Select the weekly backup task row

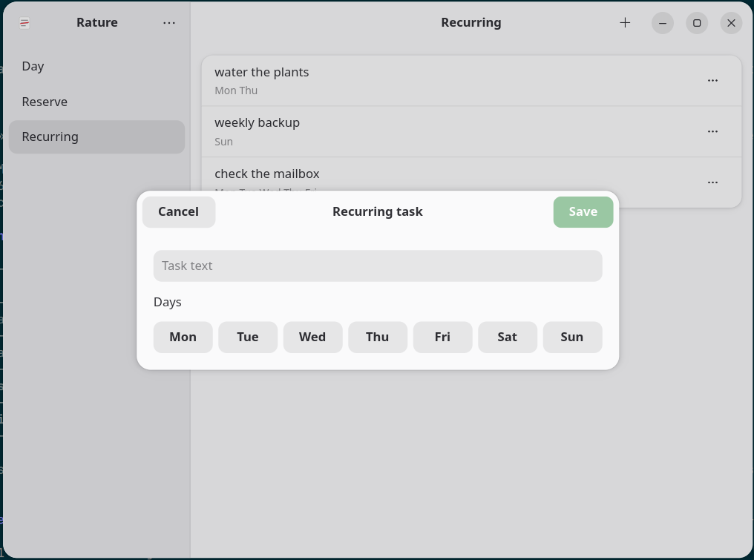click(x=471, y=132)
